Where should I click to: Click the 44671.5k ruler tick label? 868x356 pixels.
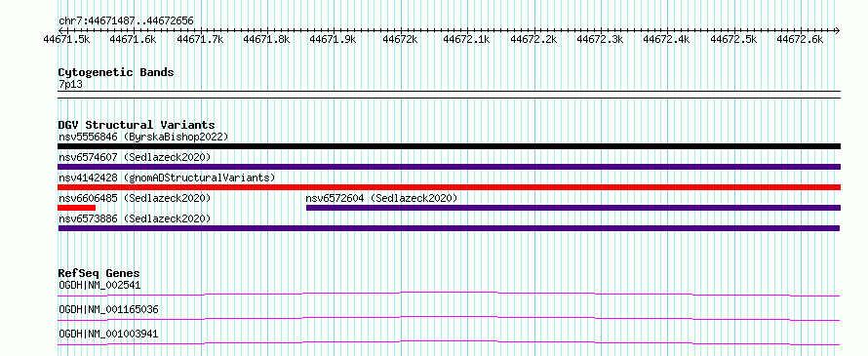point(67,39)
